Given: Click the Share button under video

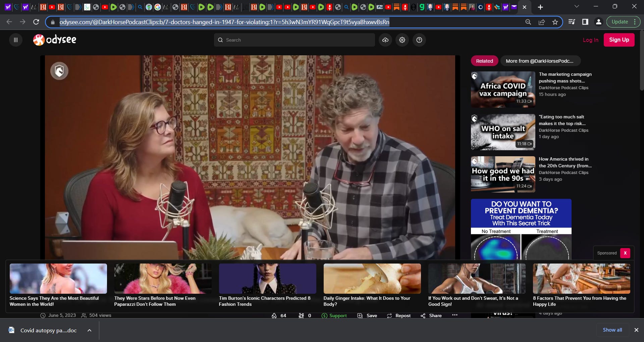Looking at the screenshot, I should pyautogui.click(x=431, y=316).
